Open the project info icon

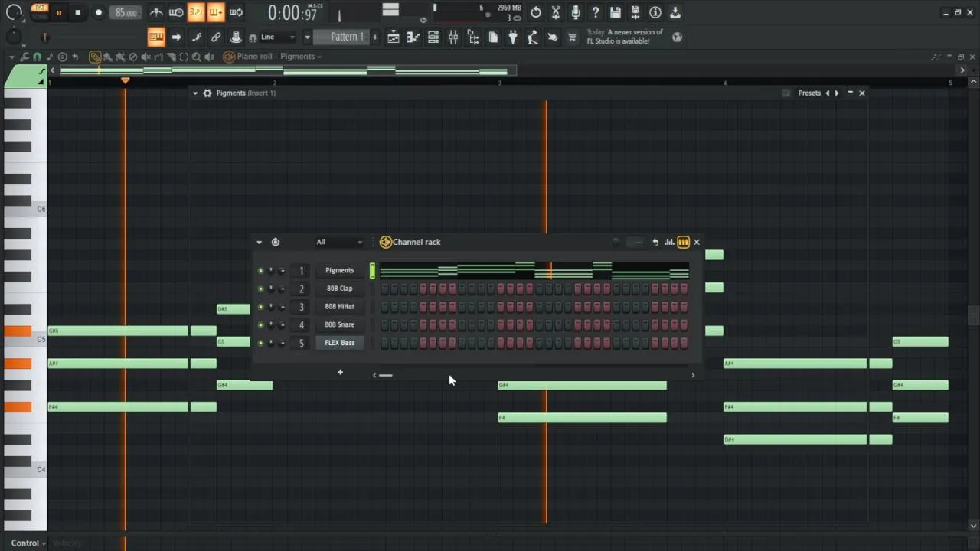655,12
